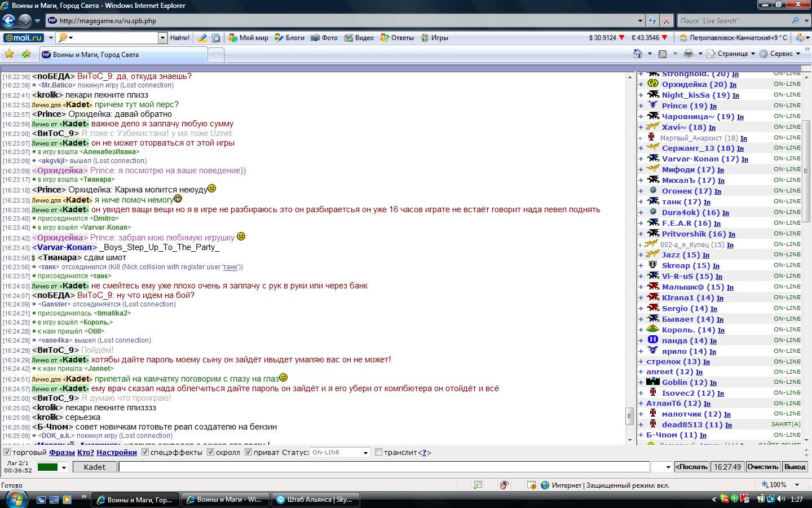Image resolution: width=812 pixels, height=508 pixels.
Task: Click the blue H emblem beside панда
Action: (653, 340)
